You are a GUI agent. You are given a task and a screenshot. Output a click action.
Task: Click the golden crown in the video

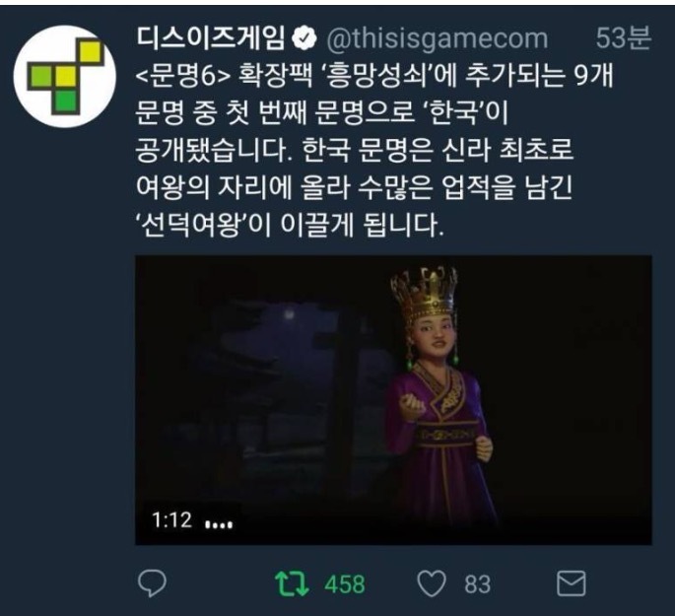pos(424,293)
